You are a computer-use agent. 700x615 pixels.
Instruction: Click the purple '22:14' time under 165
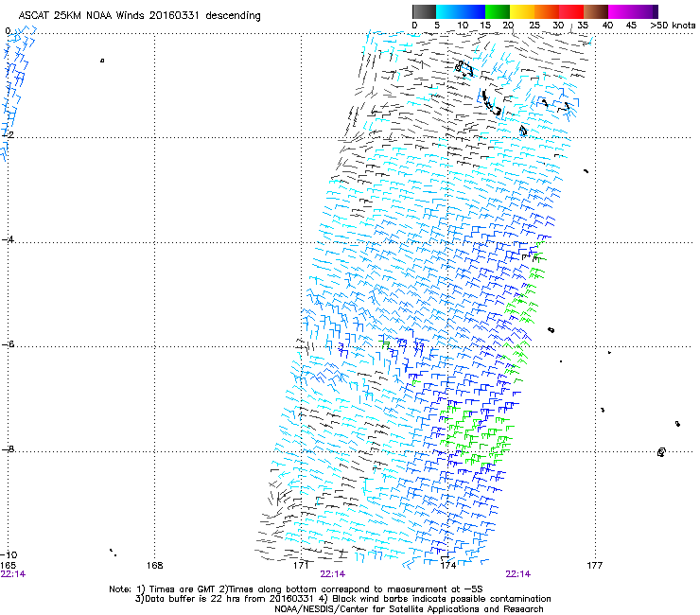pos(13,574)
